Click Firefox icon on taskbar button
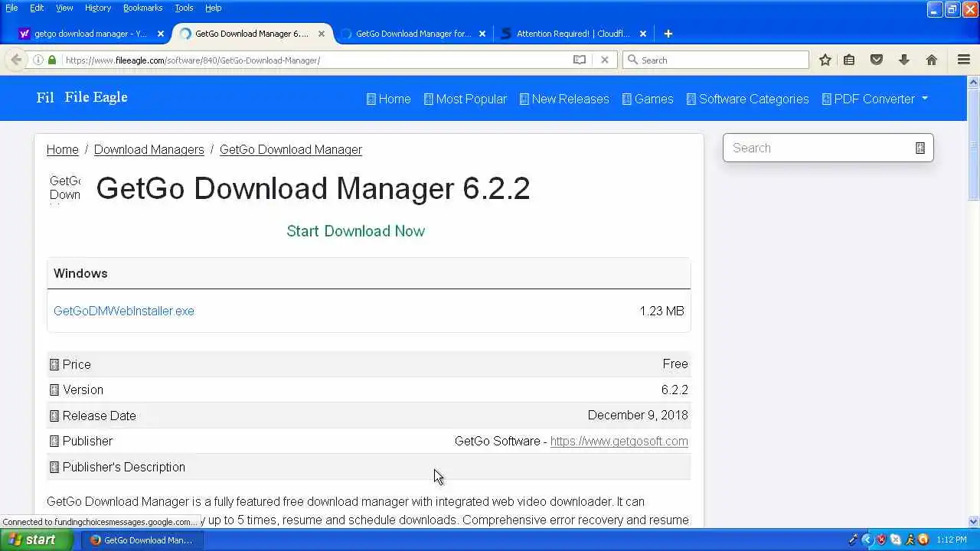The width and height of the screenshot is (980, 551). (x=96, y=540)
